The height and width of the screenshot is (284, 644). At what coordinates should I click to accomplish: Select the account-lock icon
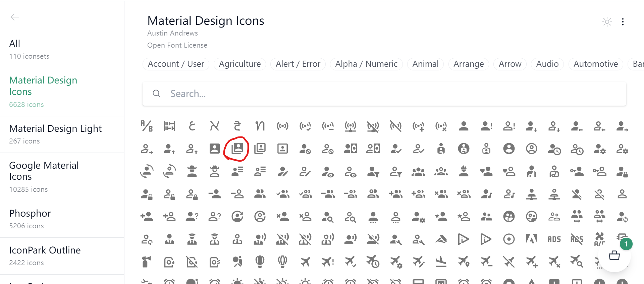pyautogui.click(x=622, y=171)
